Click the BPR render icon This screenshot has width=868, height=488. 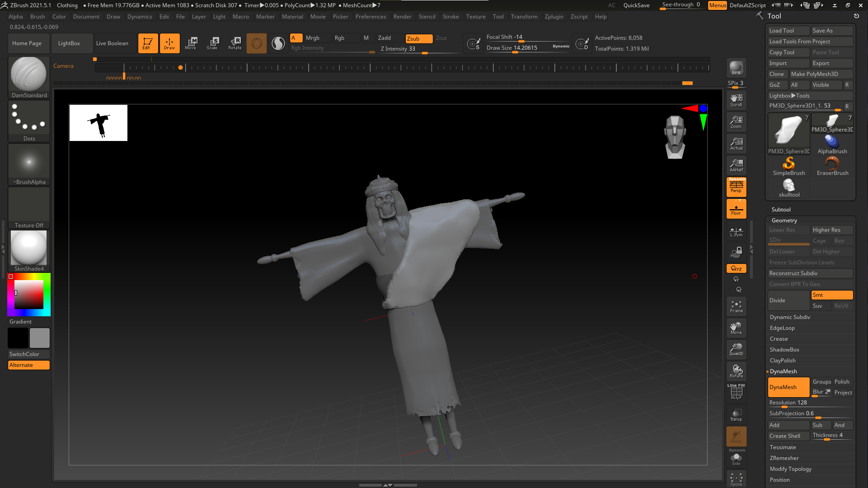point(736,68)
